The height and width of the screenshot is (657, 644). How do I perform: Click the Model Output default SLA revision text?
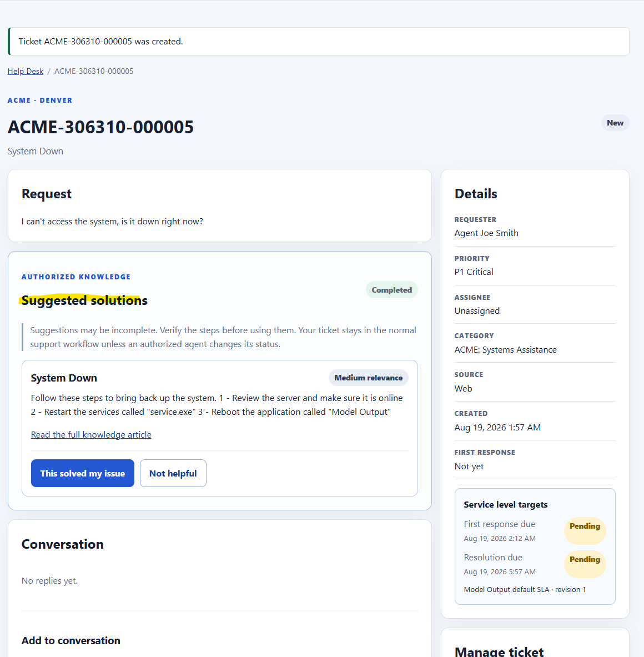(x=525, y=590)
